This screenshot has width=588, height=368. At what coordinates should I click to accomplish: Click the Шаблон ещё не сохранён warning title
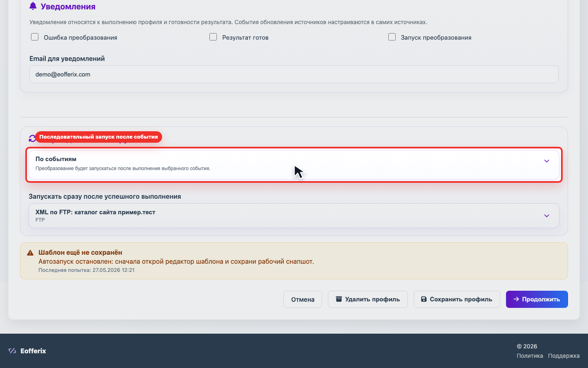point(80,253)
